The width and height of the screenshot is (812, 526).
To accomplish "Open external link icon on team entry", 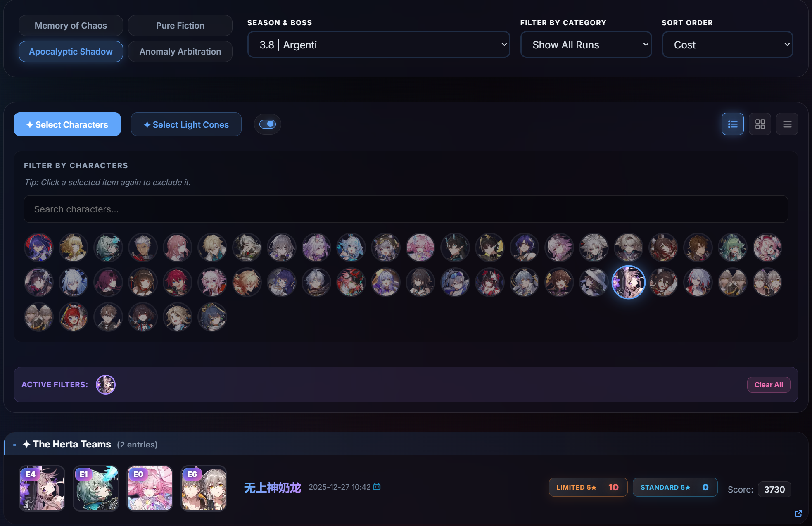I will click(798, 513).
